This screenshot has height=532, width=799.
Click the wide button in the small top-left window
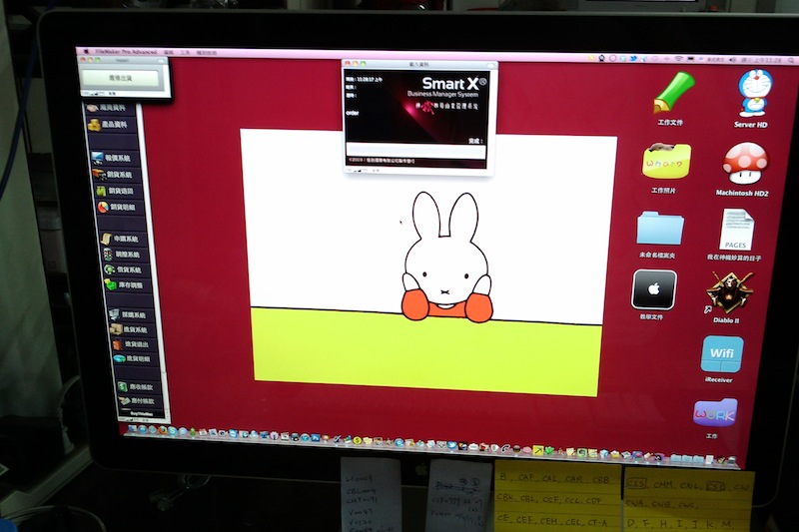pos(120,78)
